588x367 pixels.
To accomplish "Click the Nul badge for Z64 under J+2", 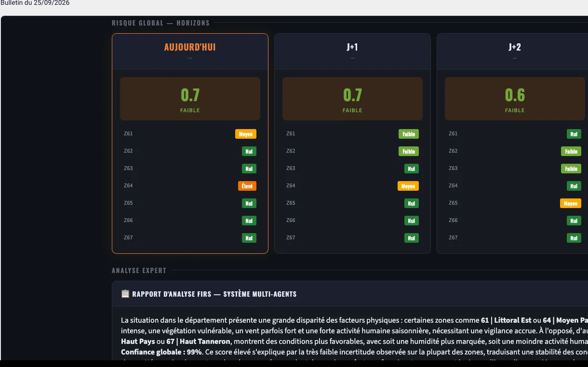I will click(574, 186).
